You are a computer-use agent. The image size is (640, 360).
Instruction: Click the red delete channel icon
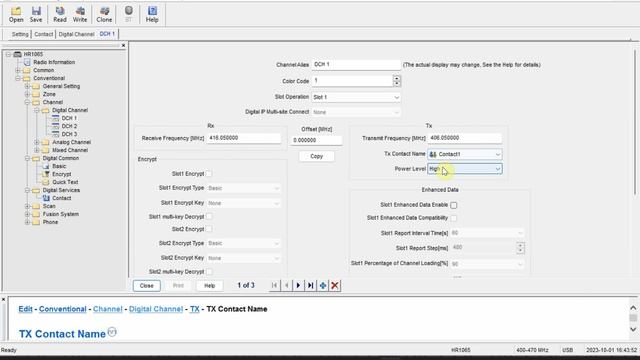(x=335, y=285)
